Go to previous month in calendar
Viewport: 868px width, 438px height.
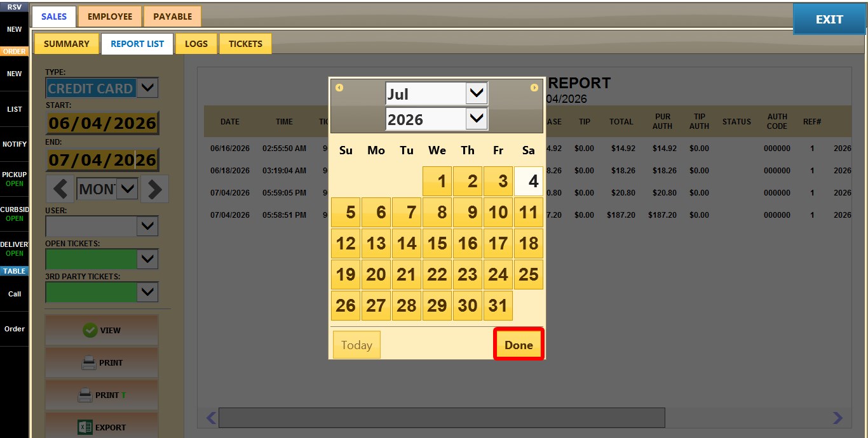(339, 88)
